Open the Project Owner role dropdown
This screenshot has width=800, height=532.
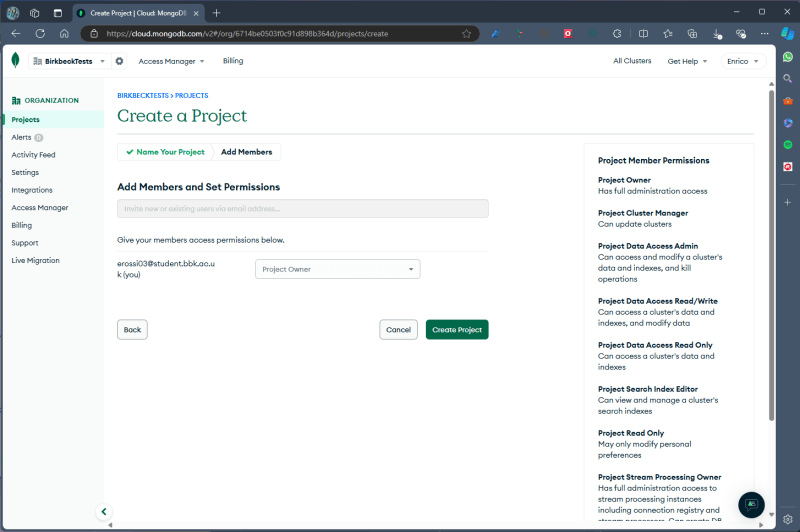click(337, 269)
